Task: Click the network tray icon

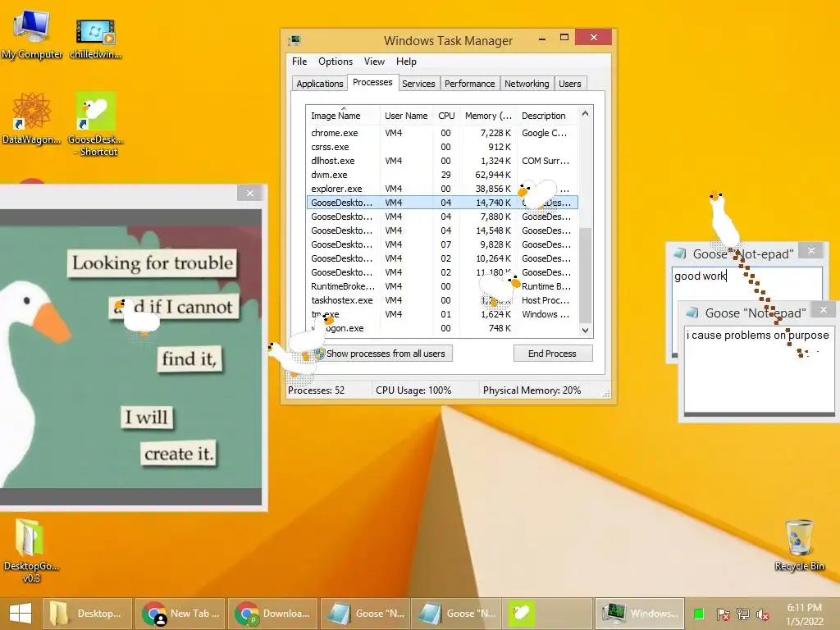Action: (x=743, y=614)
